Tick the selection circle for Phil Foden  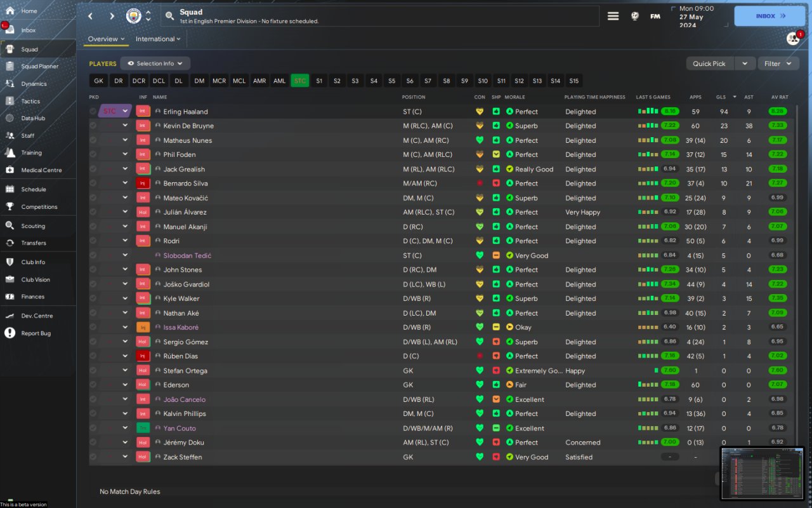(x=93, y=154)
